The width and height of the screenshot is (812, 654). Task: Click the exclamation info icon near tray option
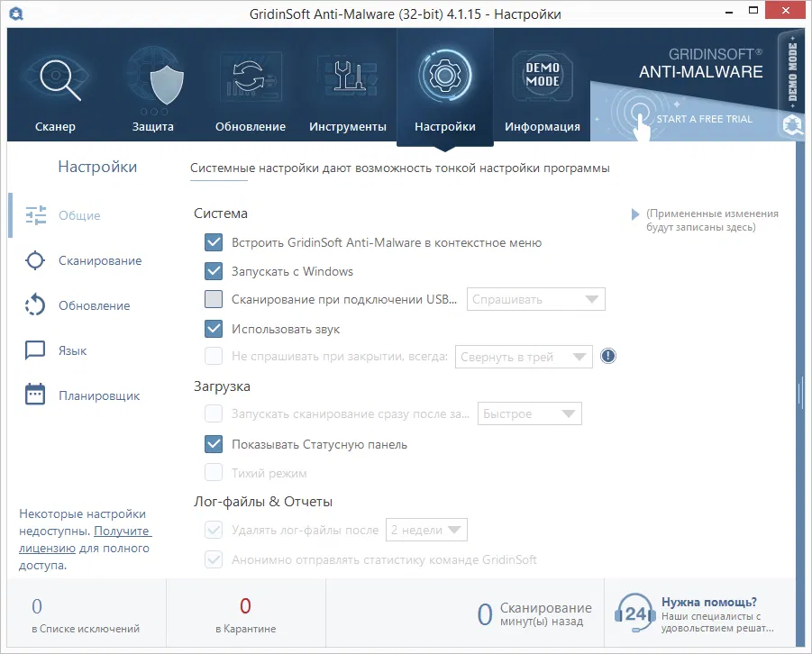[608, 356]
